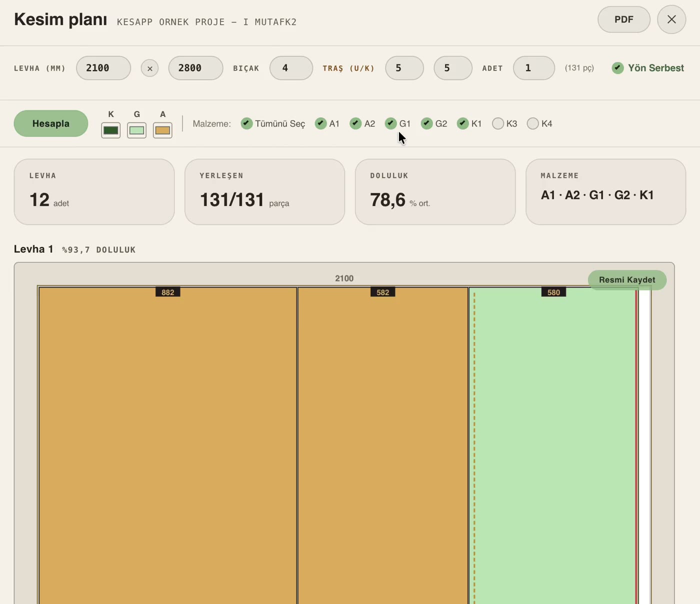
Task: Click the project name KESAPP ORNEK PROJE text
Action: click(x=207, y=22)
